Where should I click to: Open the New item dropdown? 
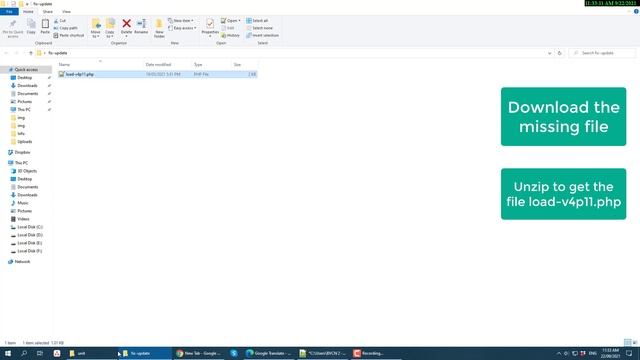tap(181, 20)
